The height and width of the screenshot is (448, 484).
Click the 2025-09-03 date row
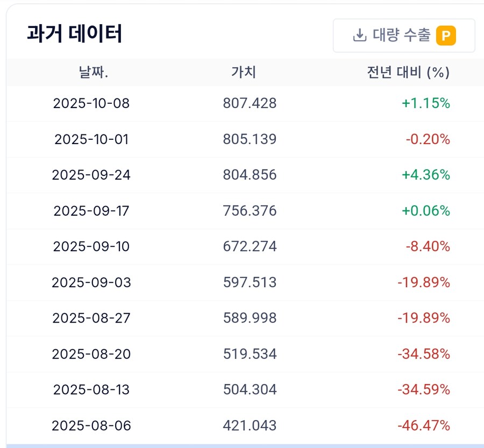click(x=91, y=282)
